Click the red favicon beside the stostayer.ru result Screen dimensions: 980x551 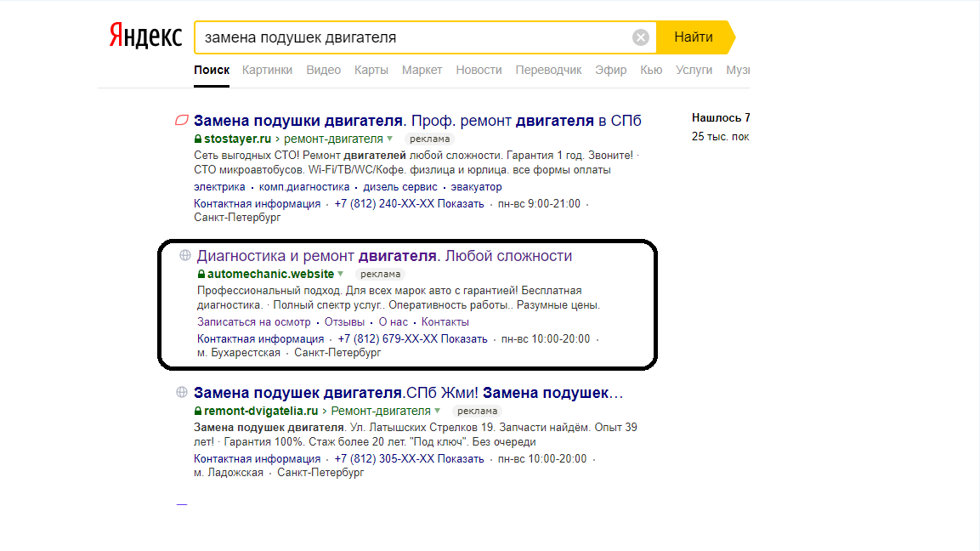tap(182, 120)
